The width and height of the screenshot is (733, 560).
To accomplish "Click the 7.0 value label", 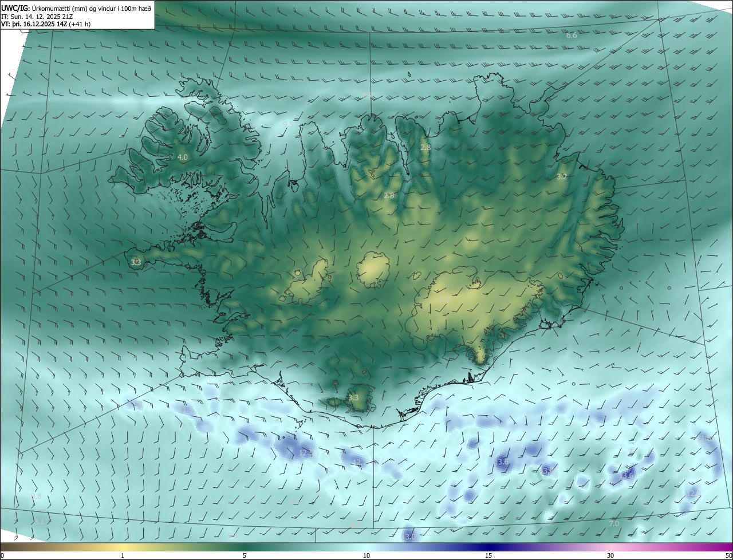I will click(x=614, y=524).
